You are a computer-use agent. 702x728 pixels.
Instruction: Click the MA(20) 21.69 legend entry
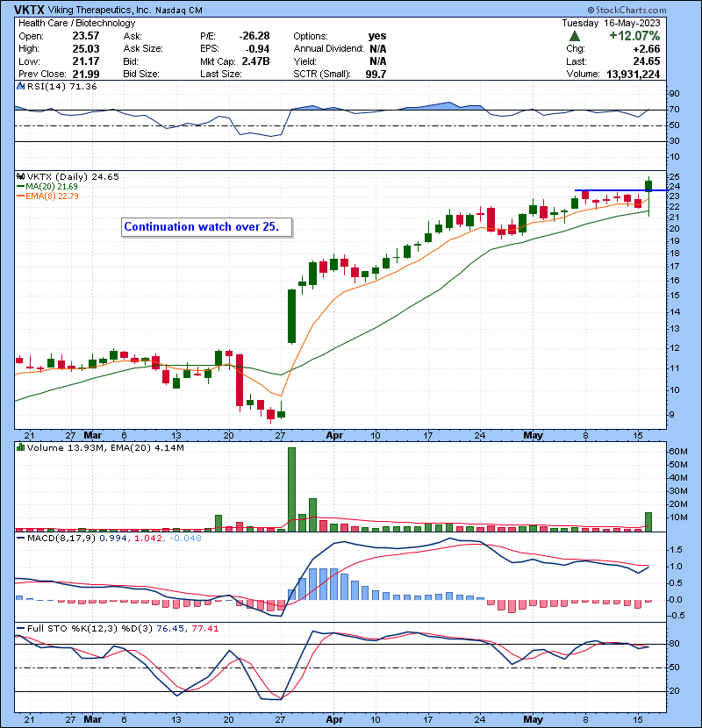(x=47, y=186)
